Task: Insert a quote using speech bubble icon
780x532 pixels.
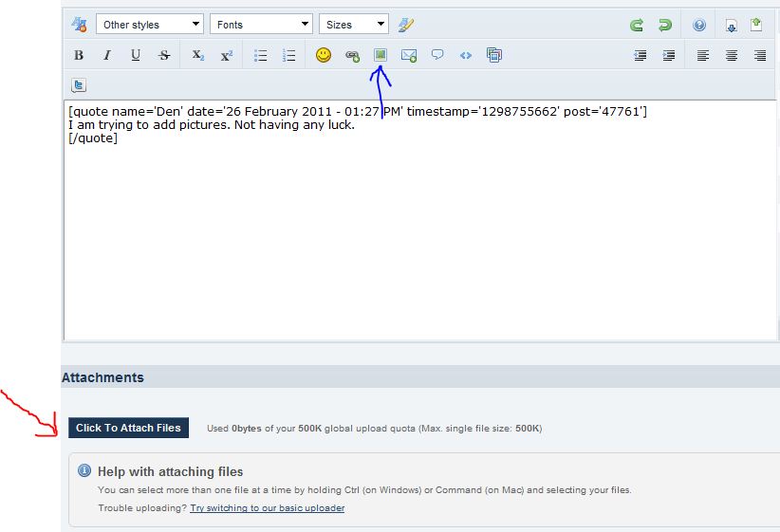Action: click(x=437, y=56)
